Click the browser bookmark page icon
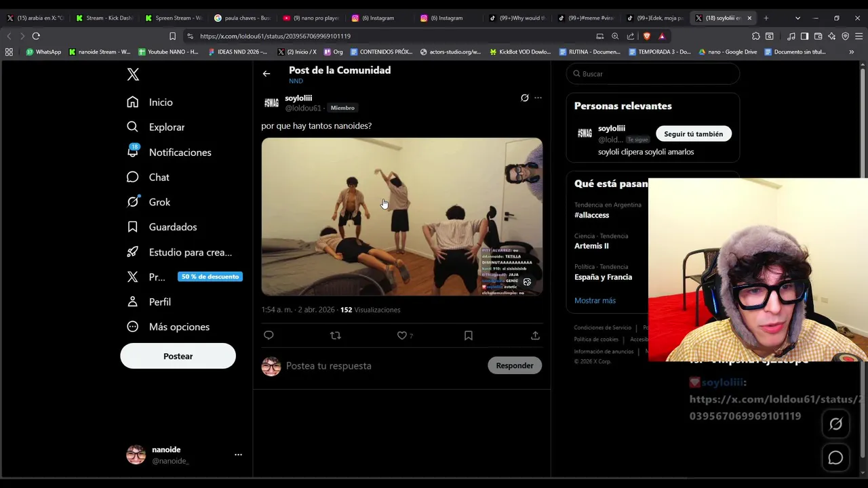This screenshot has width=868, height=488. 172,36
